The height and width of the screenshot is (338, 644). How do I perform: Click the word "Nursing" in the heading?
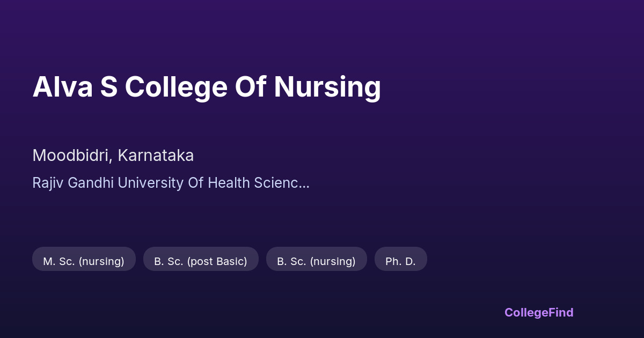[x=327, y=87]
